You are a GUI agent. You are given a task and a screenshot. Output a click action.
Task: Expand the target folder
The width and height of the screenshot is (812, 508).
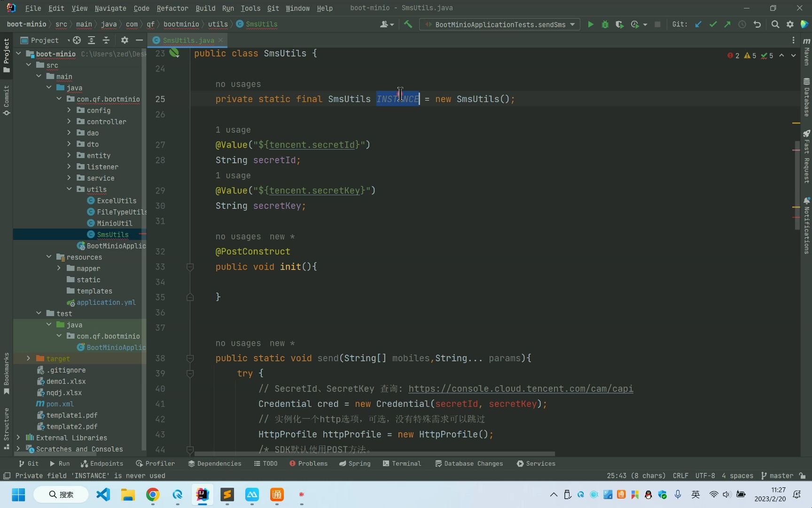[29, 358]
